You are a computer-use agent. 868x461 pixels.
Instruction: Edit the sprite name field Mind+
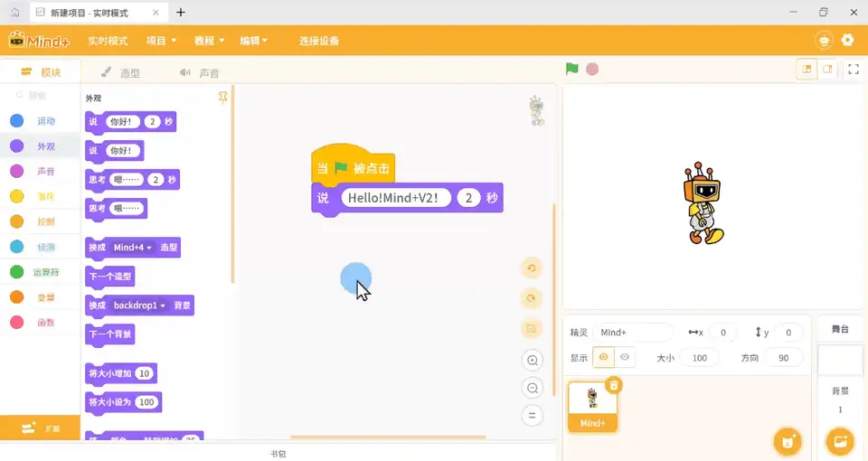click(633, 332)
